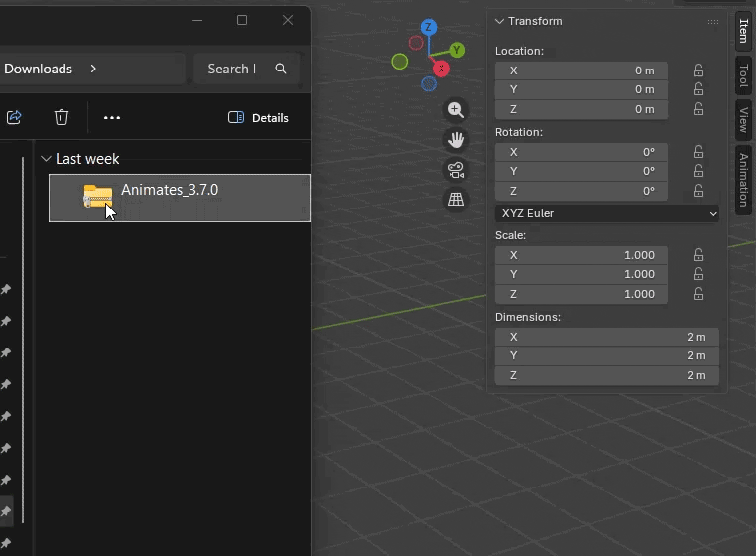Lock the Scale Y value
This screenshot has width=756, height=556.
pos(698,274)
